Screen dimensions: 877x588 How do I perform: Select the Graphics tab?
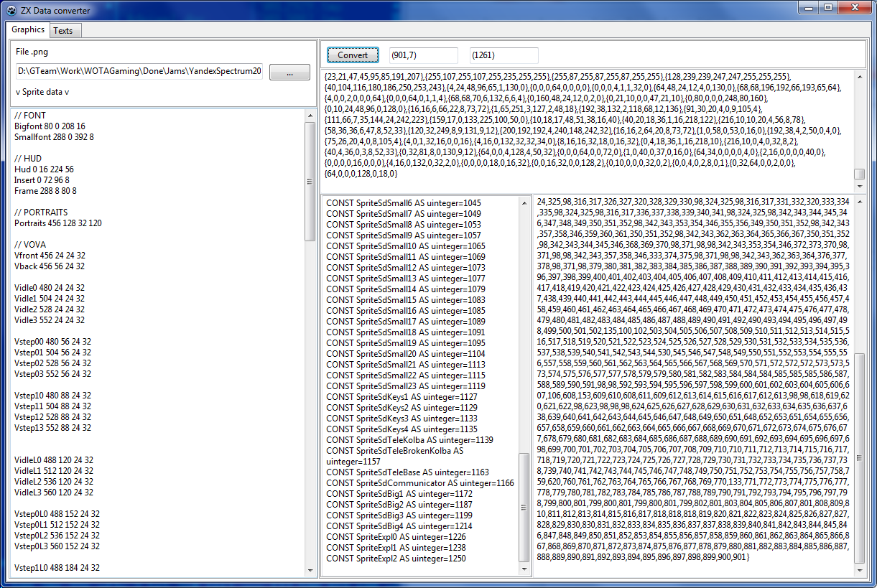pos(28,29)
